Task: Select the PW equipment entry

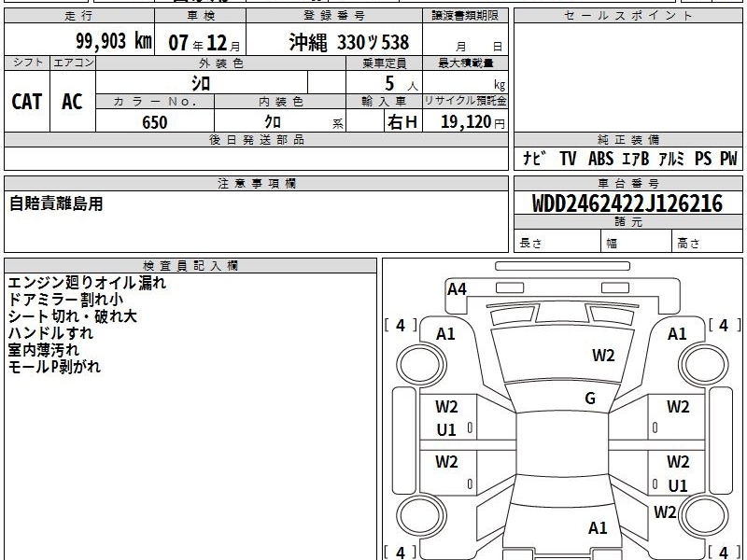Action: click(728, 158)
